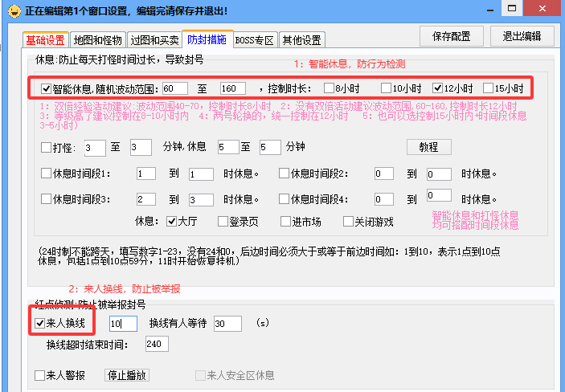The image size is (565, 392).
Task: Click the 保存配置 button
Action: point(452,36)
